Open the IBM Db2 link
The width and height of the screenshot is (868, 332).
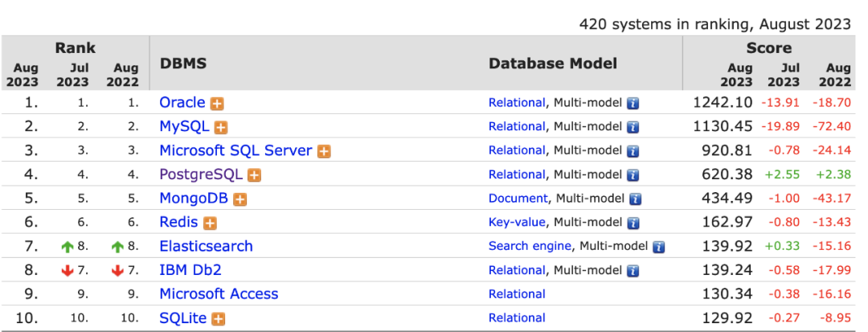190,269
